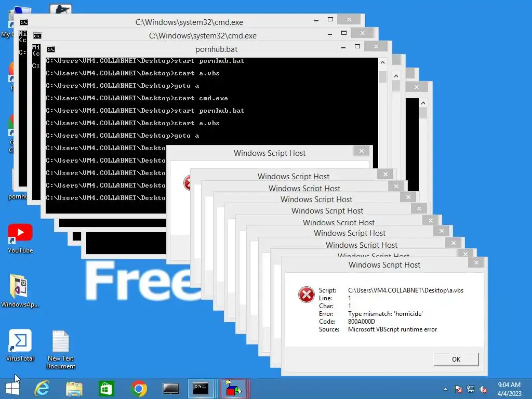Viewport: 532px width, 399px height.
Task: Open system menu icon of second cmd.exe window
Action: [37, 36]
